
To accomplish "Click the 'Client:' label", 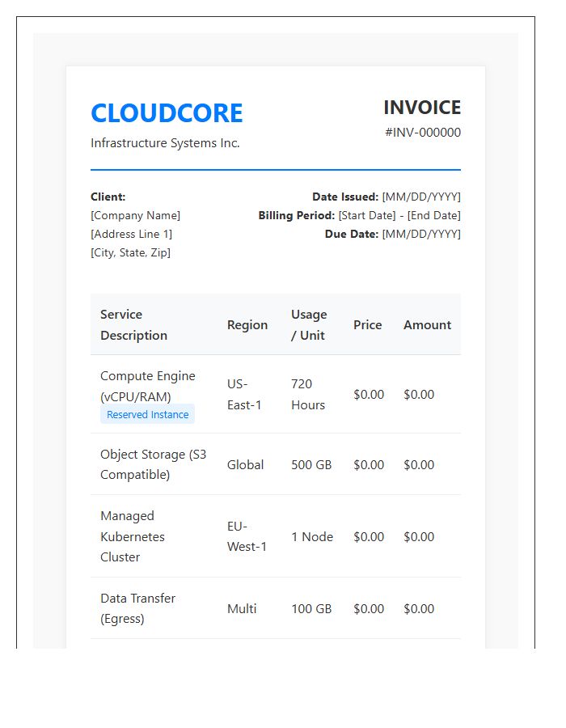I will click(x=108, y=197).
